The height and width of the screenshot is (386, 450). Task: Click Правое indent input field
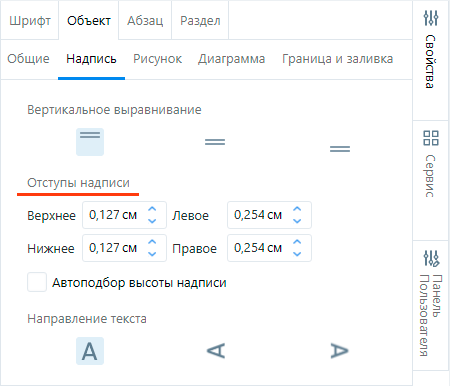tap(269, 248)
